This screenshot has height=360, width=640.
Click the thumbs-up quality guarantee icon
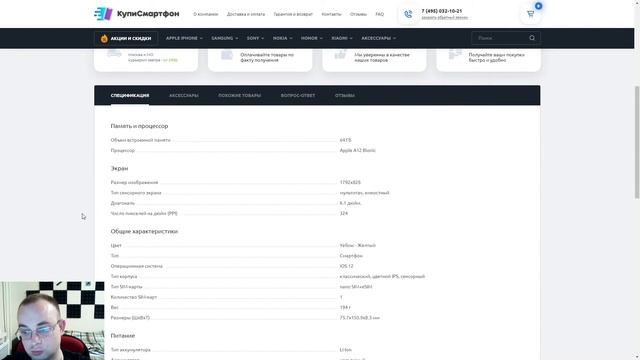pyautogui.click(x=340, y=55)
